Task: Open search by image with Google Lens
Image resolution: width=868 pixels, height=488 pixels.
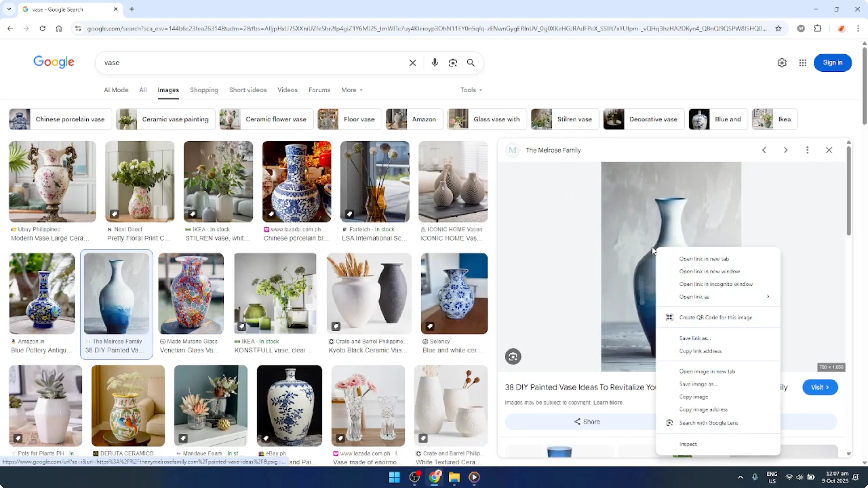Action: point(453,63)
